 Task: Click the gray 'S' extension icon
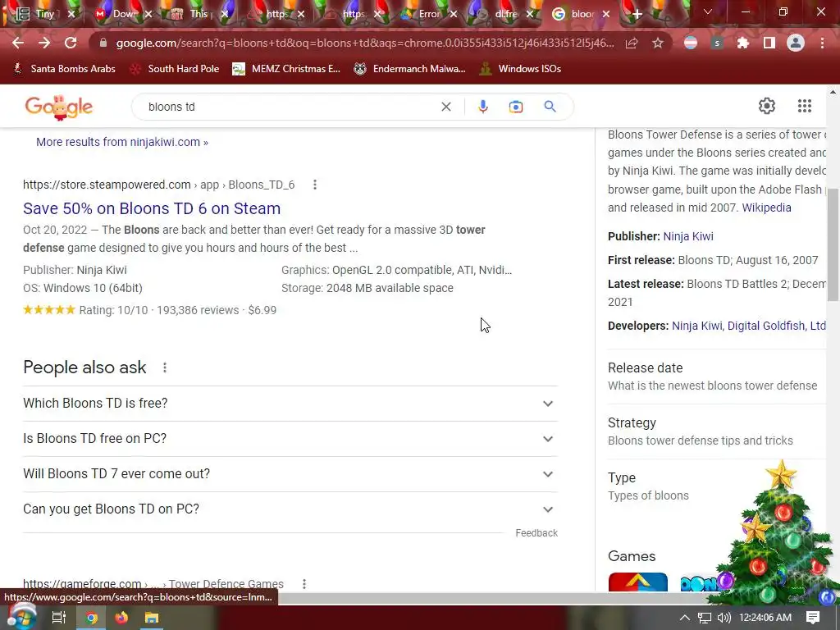tap(717, 43)
